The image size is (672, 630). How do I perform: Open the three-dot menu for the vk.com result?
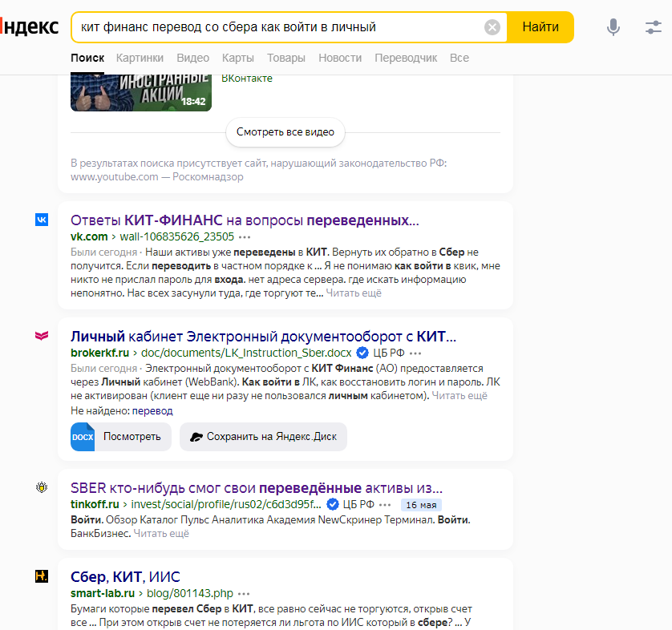(245, 236)
